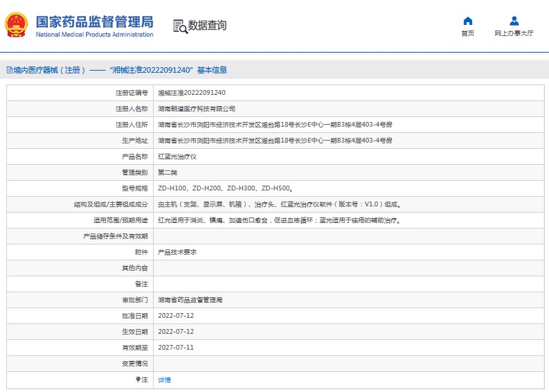The height and width of the screenshot is (392, 549).
Task: Click the 由主机 structure composition value
Action: click(279, 204)
